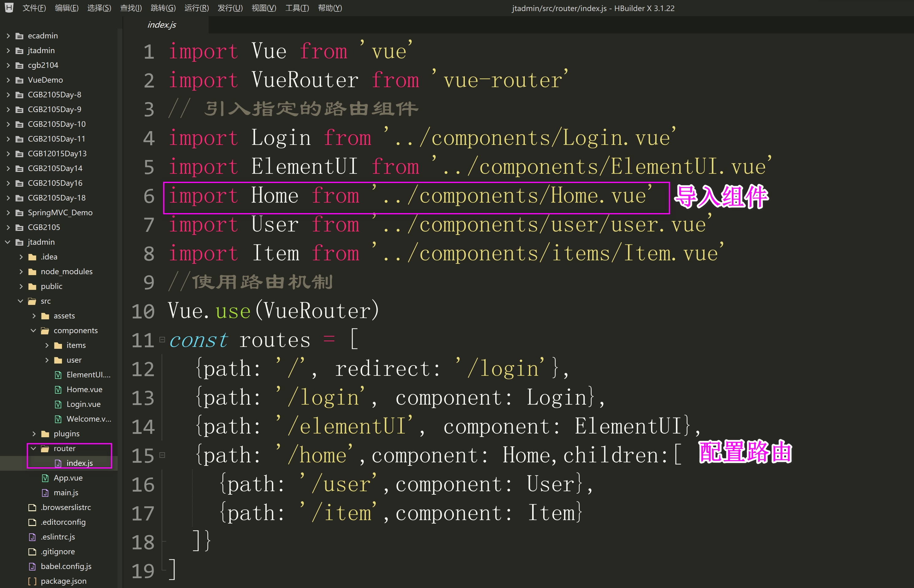Viewport: 914px width, 588px height.
Task: Click the node_modules folder icon
Action: 33,272
